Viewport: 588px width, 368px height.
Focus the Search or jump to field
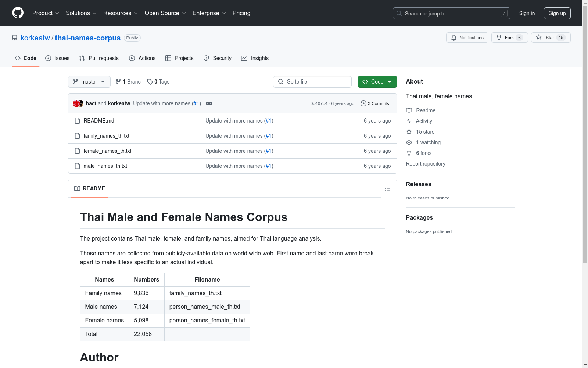[452, 13]
